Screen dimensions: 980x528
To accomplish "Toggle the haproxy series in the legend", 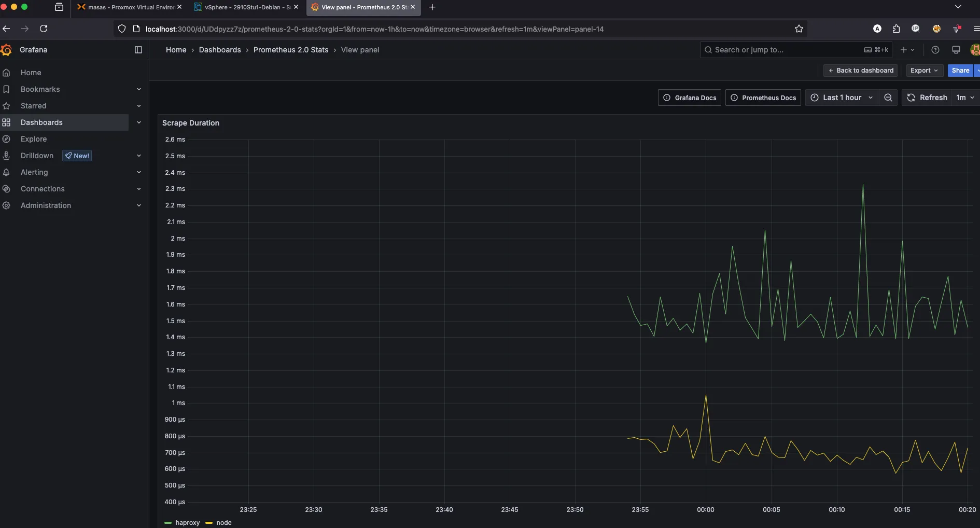I will pos(187,522).
